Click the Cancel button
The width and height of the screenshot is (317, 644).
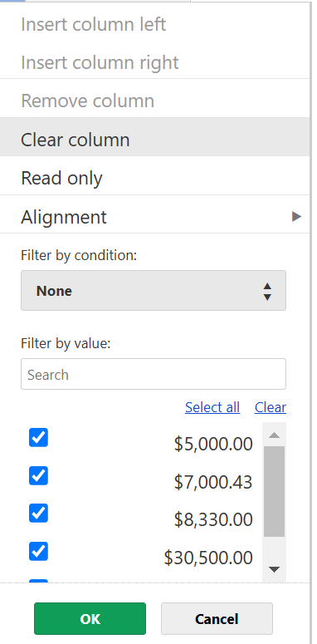coord(217,618)
